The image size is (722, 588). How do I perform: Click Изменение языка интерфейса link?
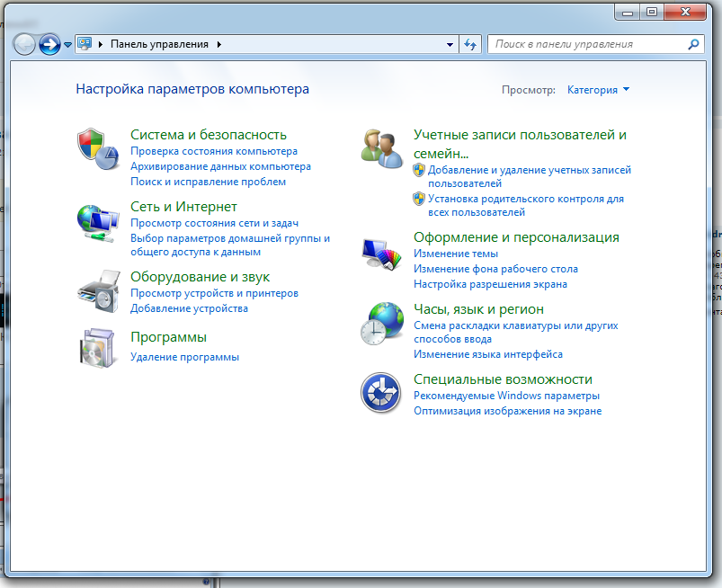[x=488, y=354]
